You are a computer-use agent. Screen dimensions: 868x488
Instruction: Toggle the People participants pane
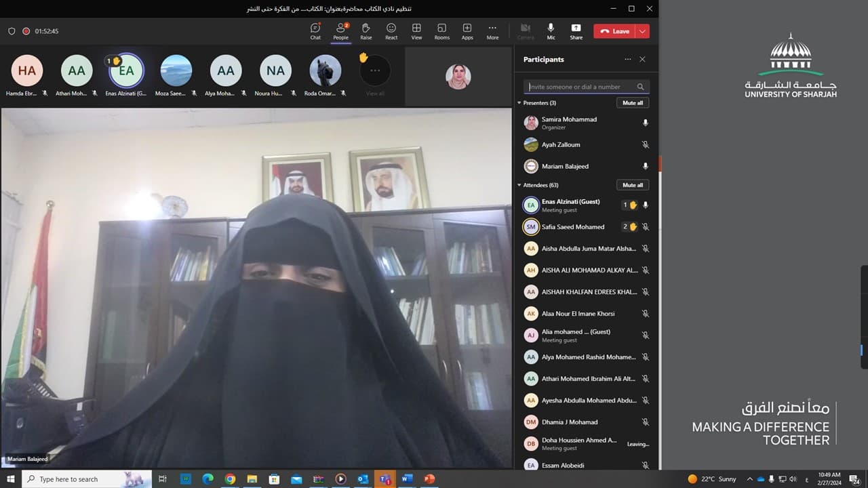click(340, 30)
